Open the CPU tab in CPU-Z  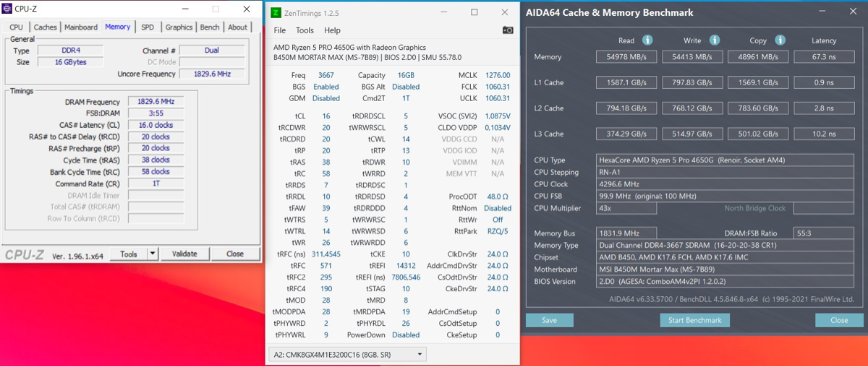point(16,27)
